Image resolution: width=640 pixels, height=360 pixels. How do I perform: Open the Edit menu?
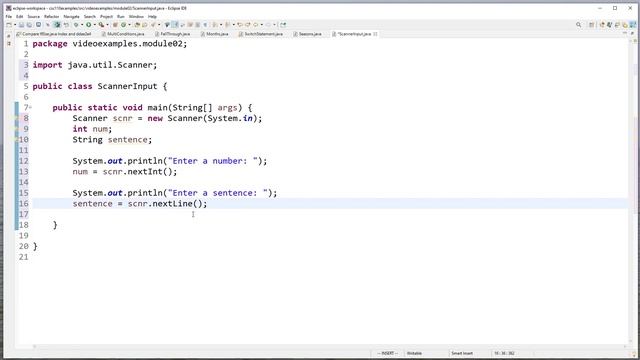pos(20,16)
